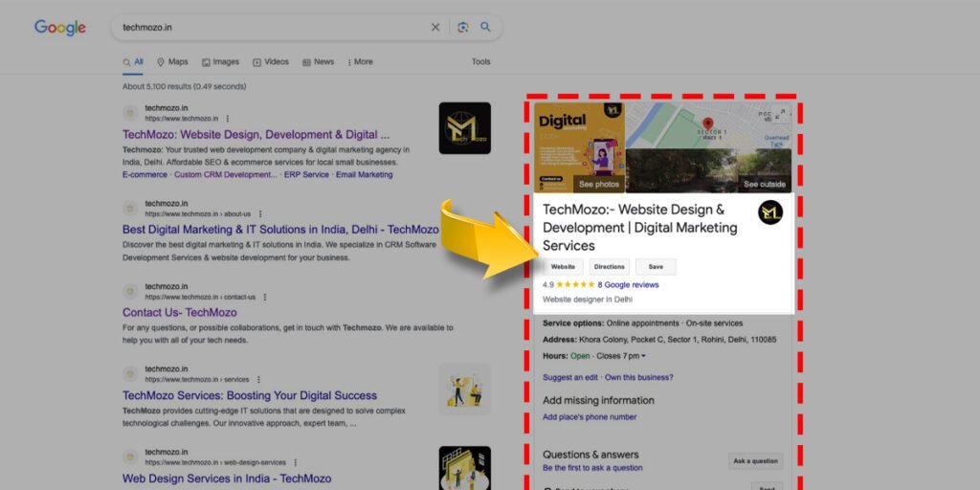Viewport: 980px width, 490px height.
Task: Click the Website designer in Delhi text
Action: coord(588,300)
